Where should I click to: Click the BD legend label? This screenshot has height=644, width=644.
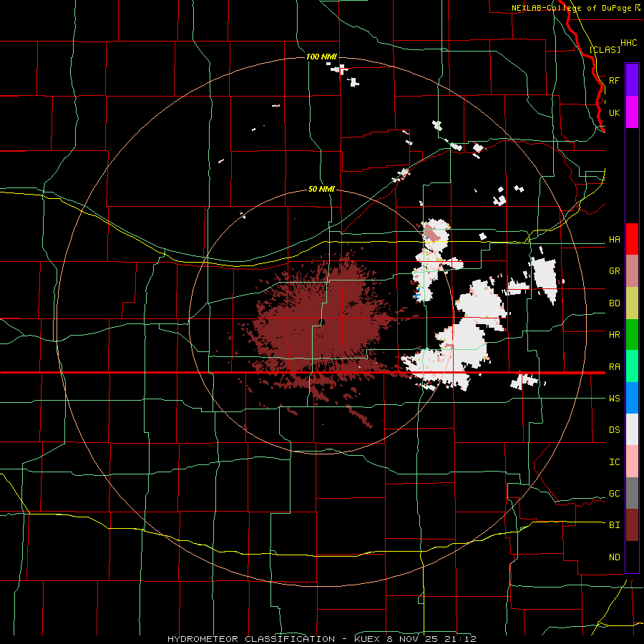614,303
